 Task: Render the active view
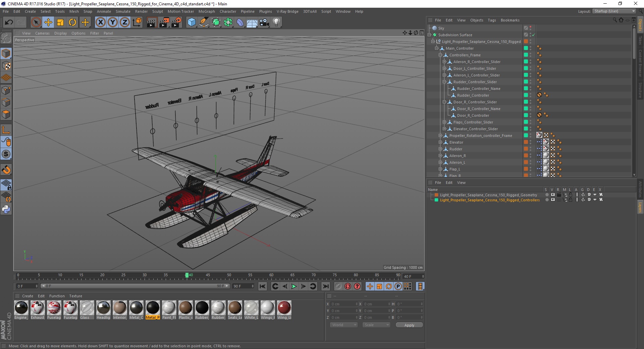(152, 22)
